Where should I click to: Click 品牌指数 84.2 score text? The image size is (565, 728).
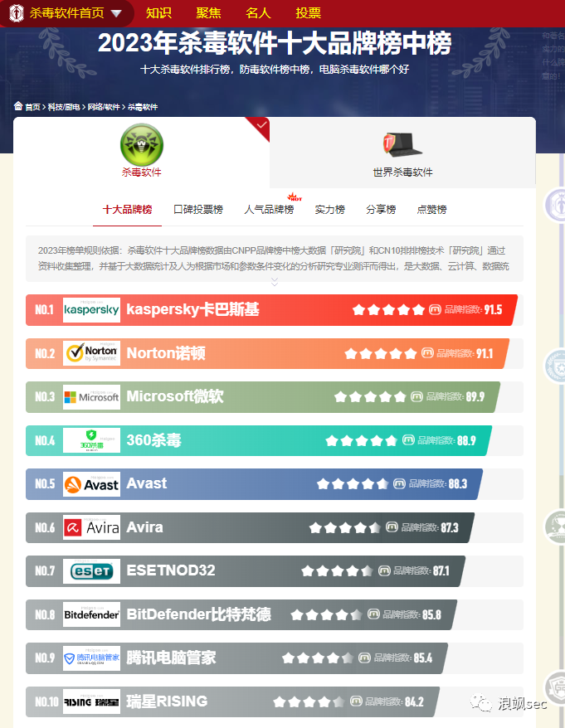[394, 701]
